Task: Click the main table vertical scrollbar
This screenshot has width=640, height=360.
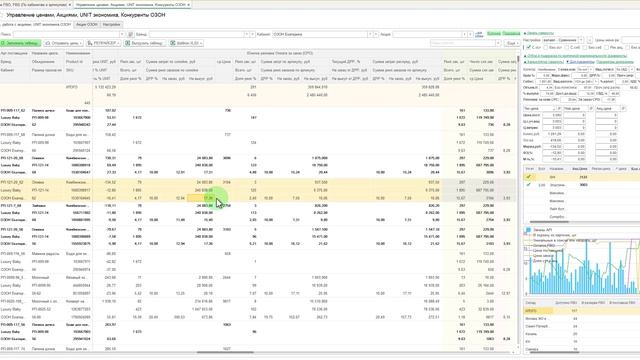Action: [x=518, y=60]
